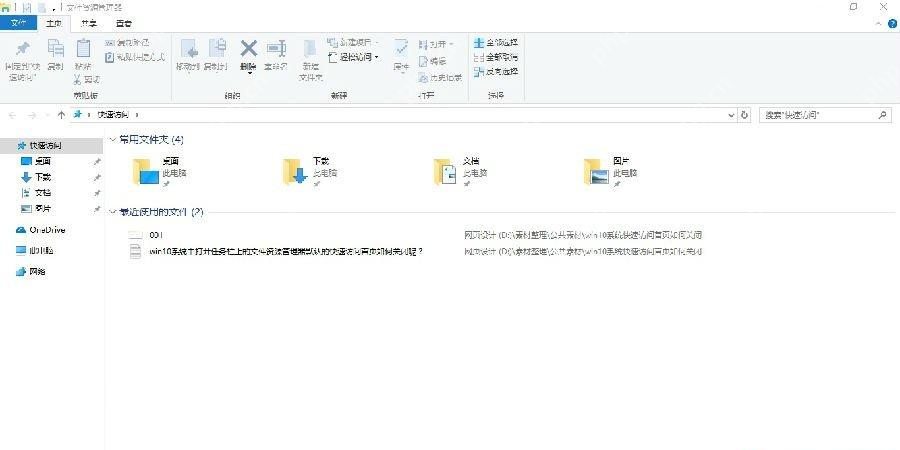This screenshot has width=900, height=450.
Task: Click the 属性 properties icon
Action: click(401, 48)
